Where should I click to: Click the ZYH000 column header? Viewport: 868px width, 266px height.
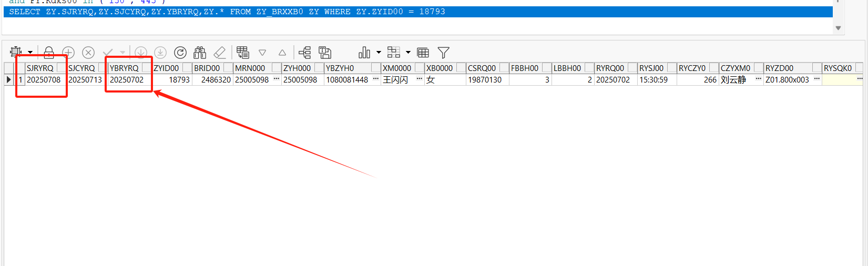point(302,68)
